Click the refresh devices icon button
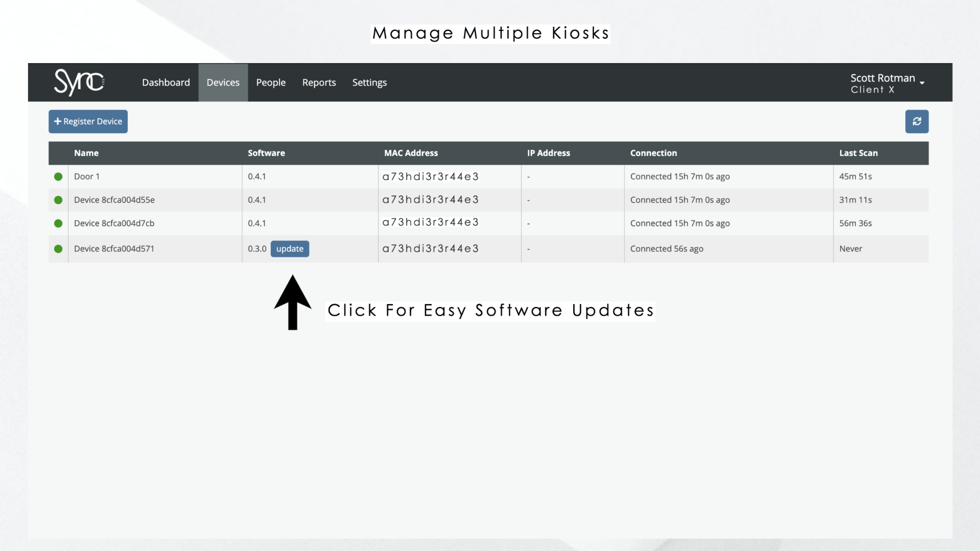 [x=917, y=121]
